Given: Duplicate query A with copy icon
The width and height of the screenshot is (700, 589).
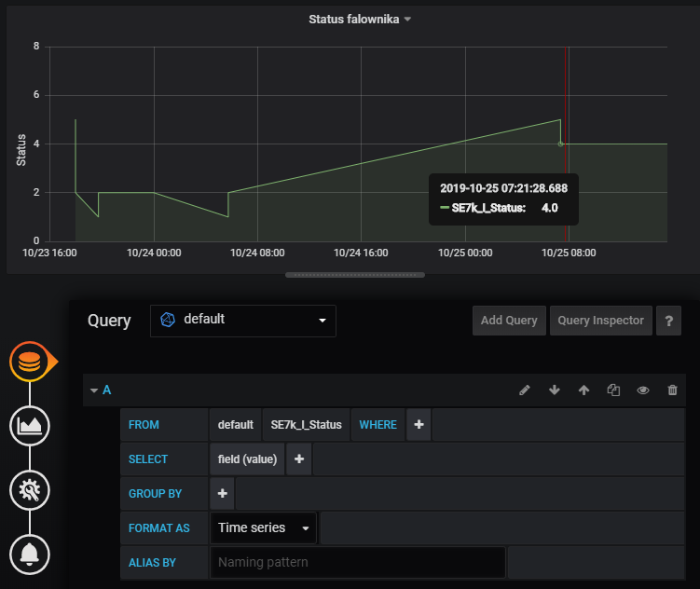Looking at the screenshot, I should pos(613,390).
